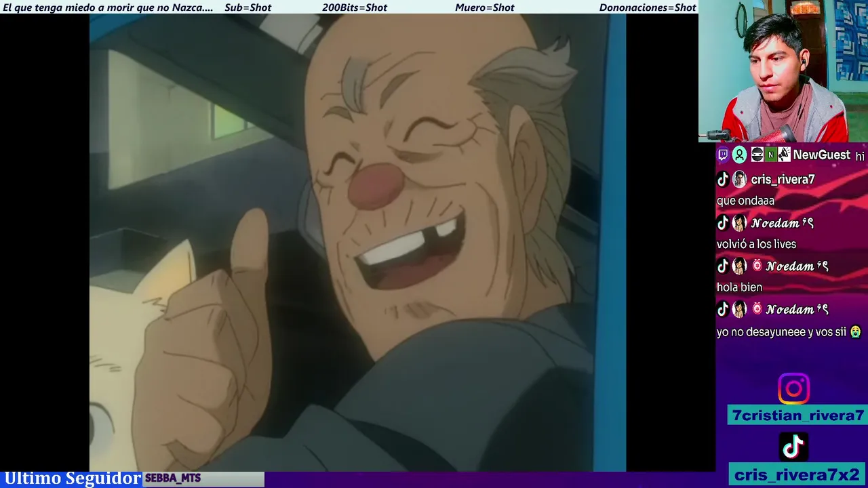
Task: Click the 'que ondaaa' chat message
Action: point(745,201)
